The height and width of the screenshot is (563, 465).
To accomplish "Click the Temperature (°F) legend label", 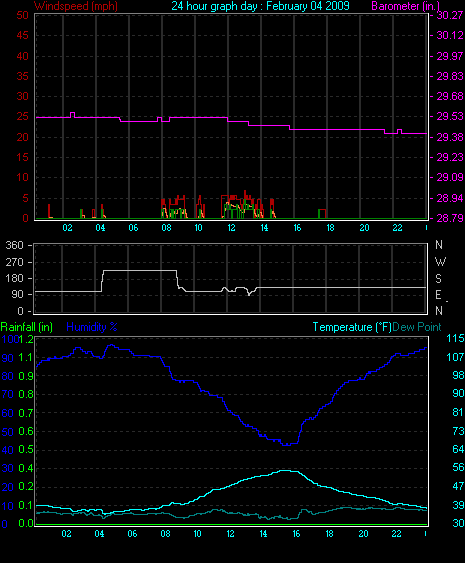I will [352, 327].
